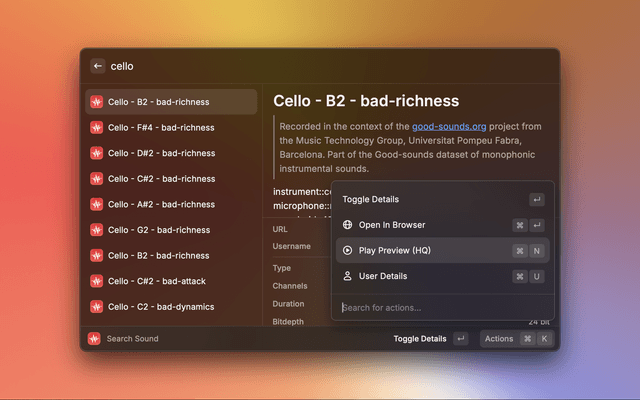This screenshot has width=640, height=400.
Task: Click the waveform icon beside Cello - F#4
Action: point(96,128)
